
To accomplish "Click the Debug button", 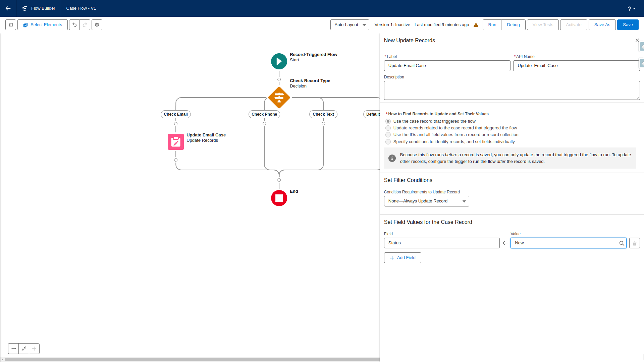I will [x=513, y=25].
